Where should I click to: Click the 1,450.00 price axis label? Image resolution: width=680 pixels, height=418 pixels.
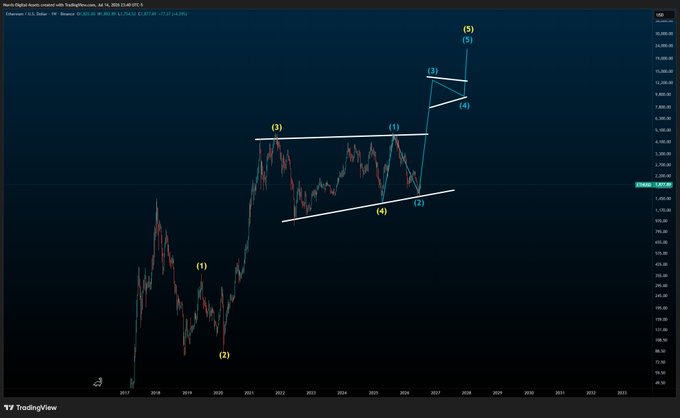tap(664, 199)
